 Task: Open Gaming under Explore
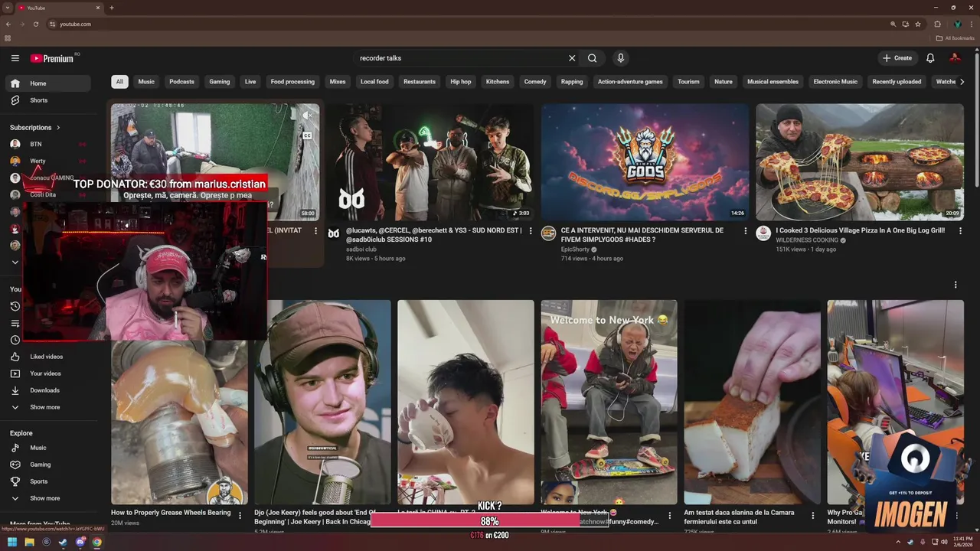pyautogui.click(x=47, y=465)
